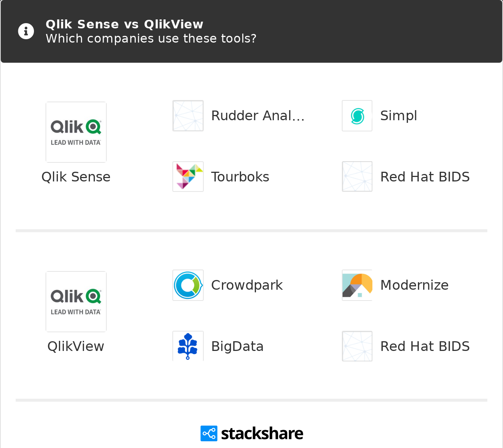
Task: Open the QlikView text label
Action: pos(76,346)
